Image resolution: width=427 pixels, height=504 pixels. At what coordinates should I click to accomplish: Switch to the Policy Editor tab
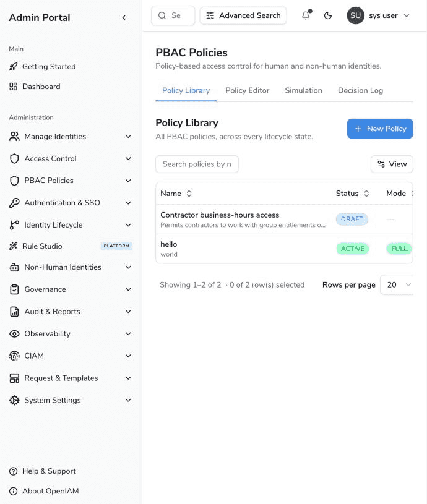[248, 90]
